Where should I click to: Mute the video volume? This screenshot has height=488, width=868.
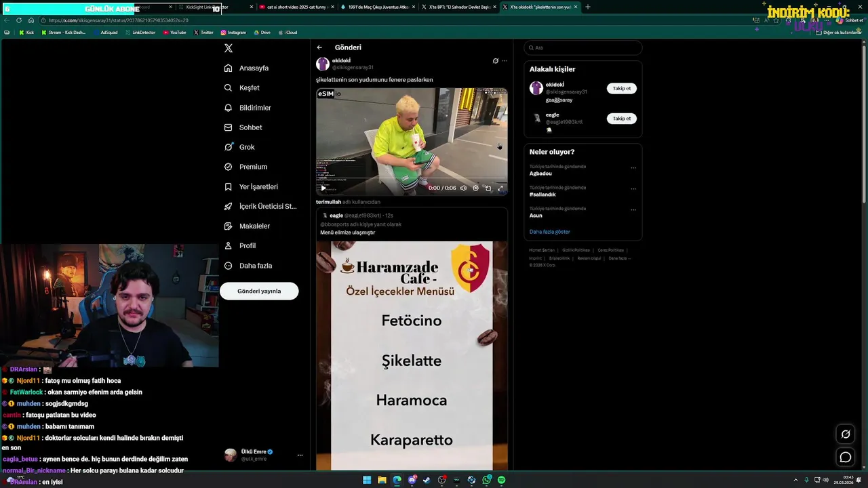(x=463, y=188)
